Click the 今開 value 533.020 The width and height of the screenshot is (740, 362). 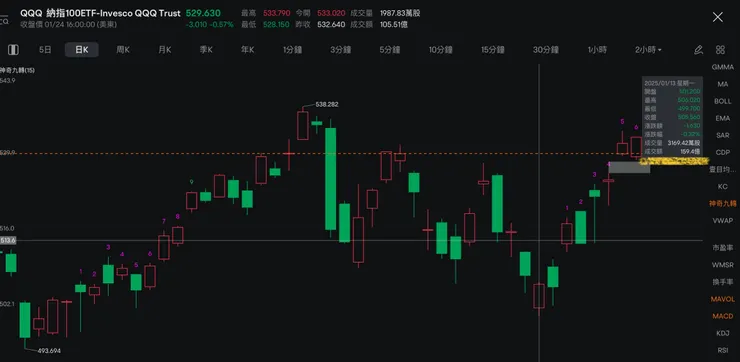331,13
